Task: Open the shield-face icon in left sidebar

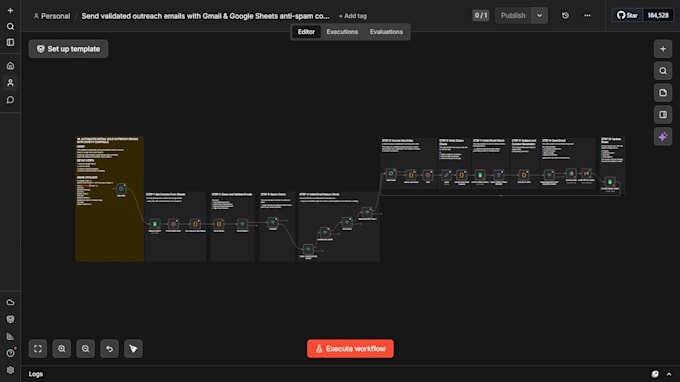Action: click(x=10, y=319)
